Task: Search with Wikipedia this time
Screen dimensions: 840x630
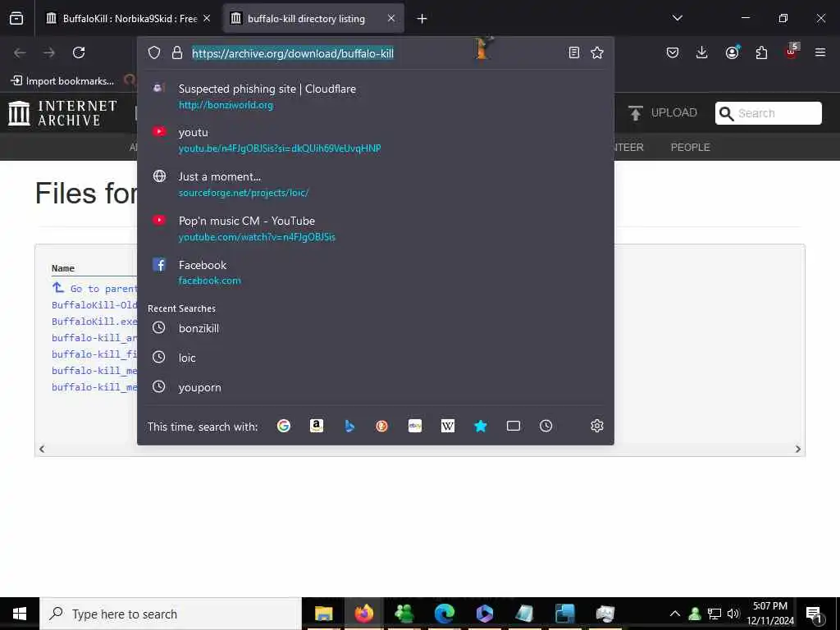Action: 448,426
